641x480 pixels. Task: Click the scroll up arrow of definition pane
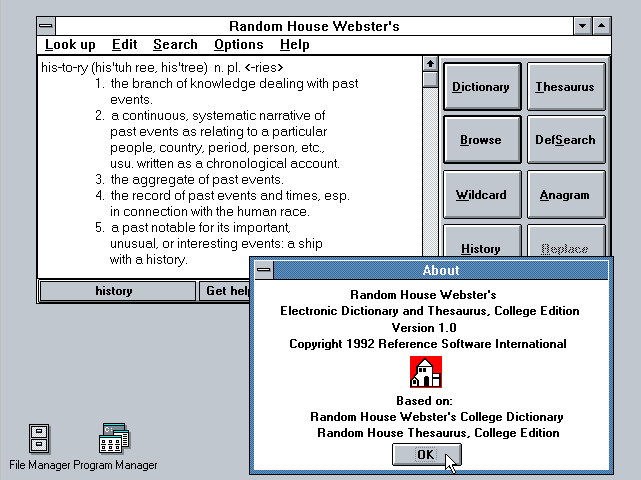point(430,64)
